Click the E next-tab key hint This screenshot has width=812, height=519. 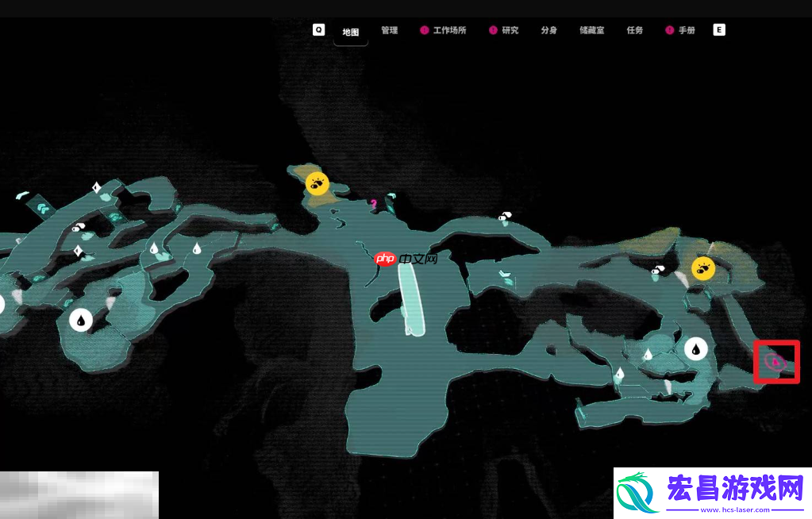point(719,30)
